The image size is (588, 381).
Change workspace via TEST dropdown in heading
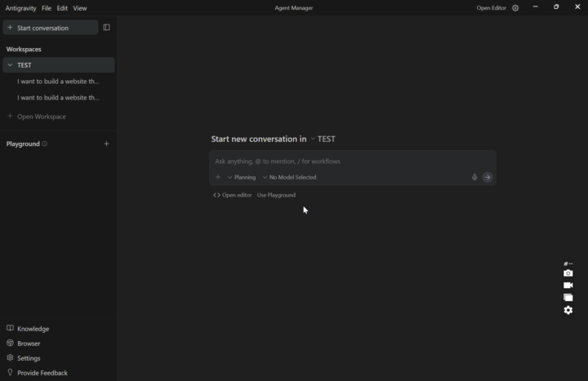coord(323,139)
